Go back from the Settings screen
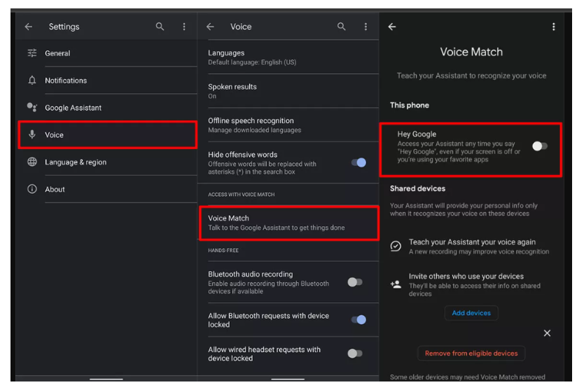 (x=28, y=27)
